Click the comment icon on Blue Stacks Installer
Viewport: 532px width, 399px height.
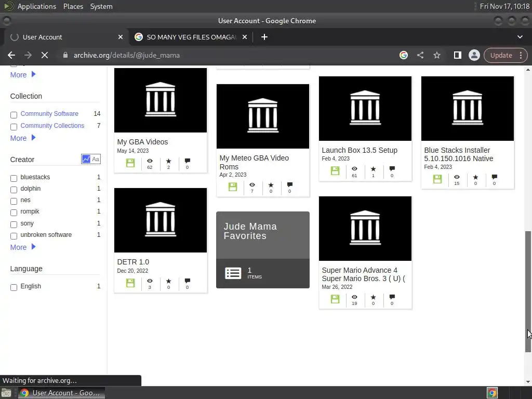tap(495, 177)
